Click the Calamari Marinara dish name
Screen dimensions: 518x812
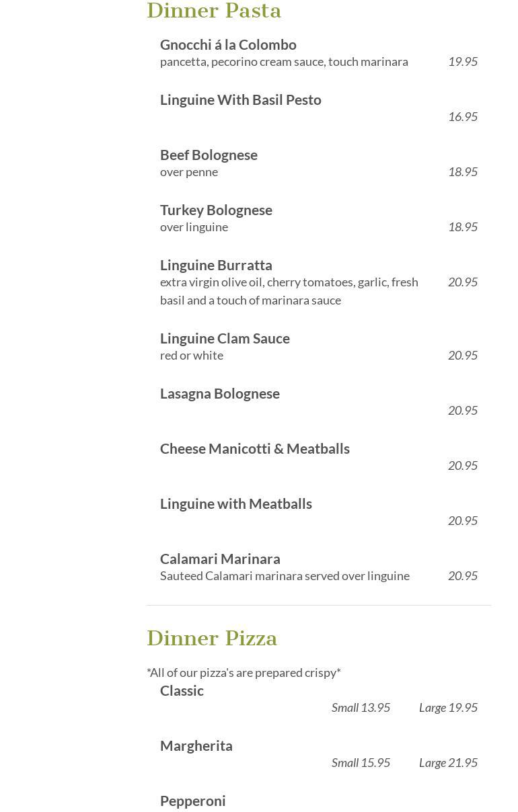220,559
